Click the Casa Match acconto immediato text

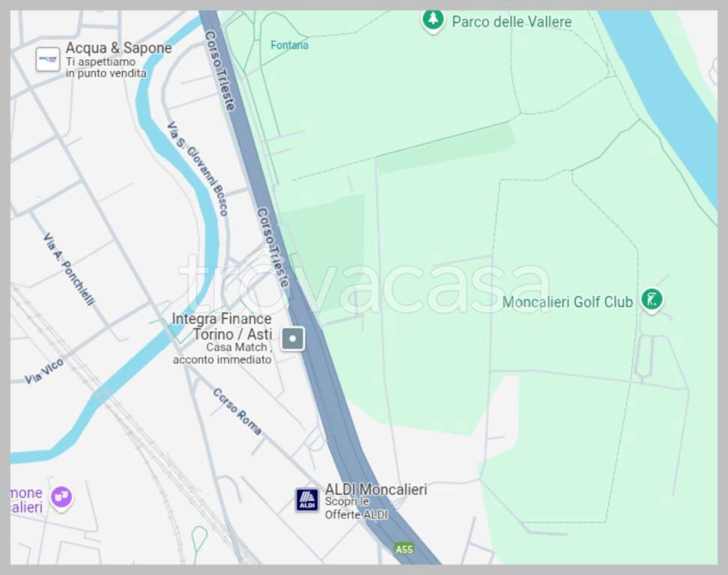pyautogui.click(x=222, y=353)
